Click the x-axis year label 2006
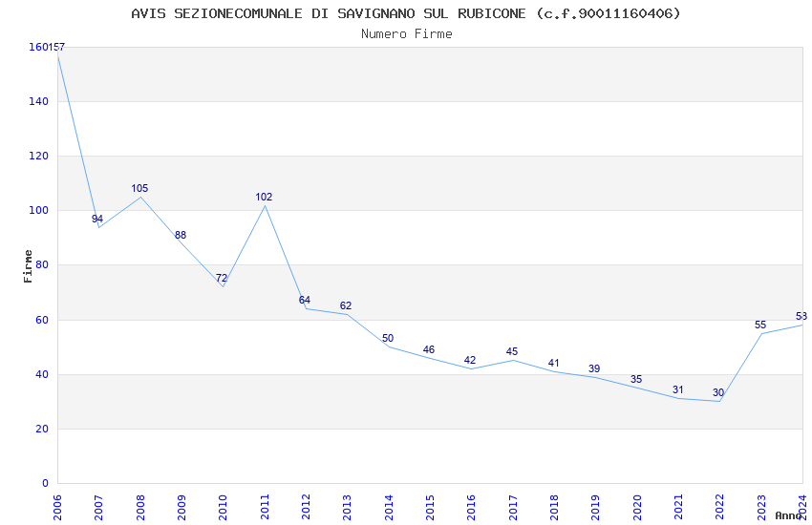The image size is (812, 525). click(57, 508)
